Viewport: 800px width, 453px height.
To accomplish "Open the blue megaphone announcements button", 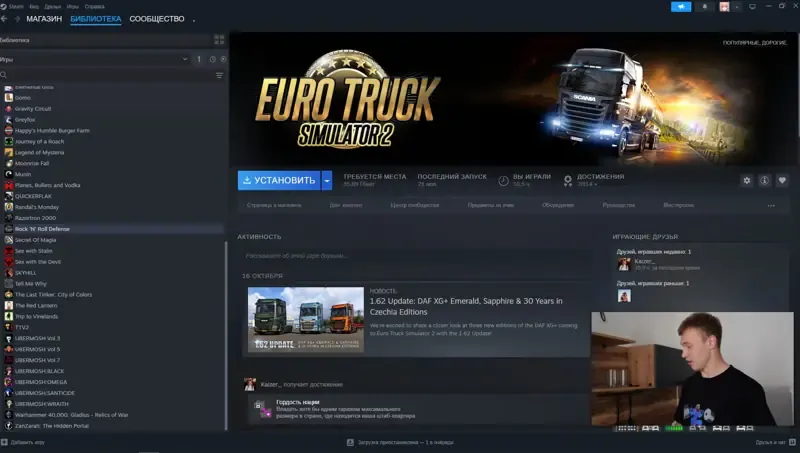I will coord(681,7).
